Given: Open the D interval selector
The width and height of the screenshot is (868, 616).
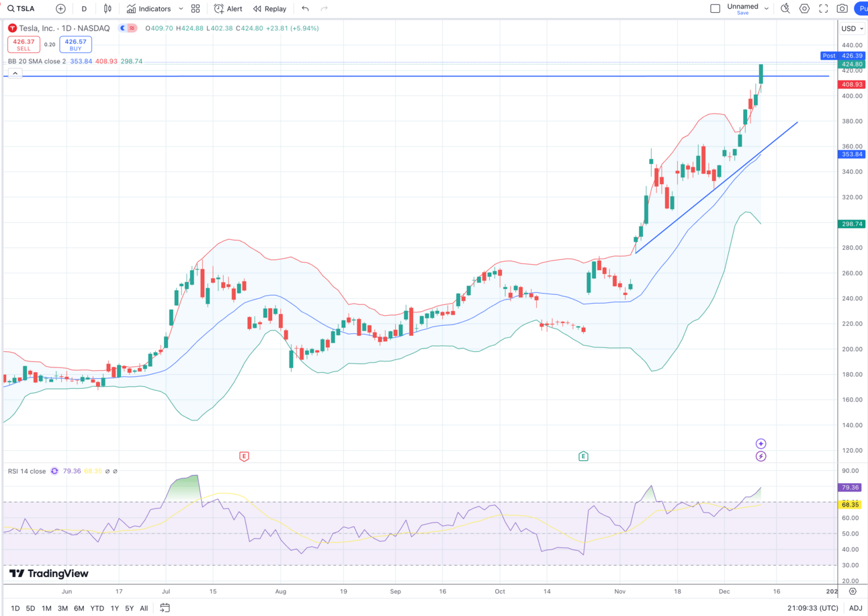Looking at the screenshot, I should (84, 9).
